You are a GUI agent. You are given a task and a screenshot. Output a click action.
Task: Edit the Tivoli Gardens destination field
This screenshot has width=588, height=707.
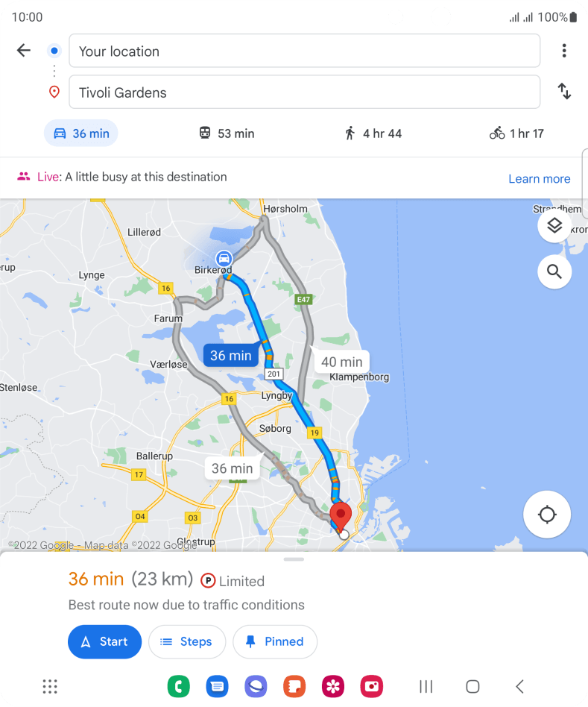coord(305,92)
